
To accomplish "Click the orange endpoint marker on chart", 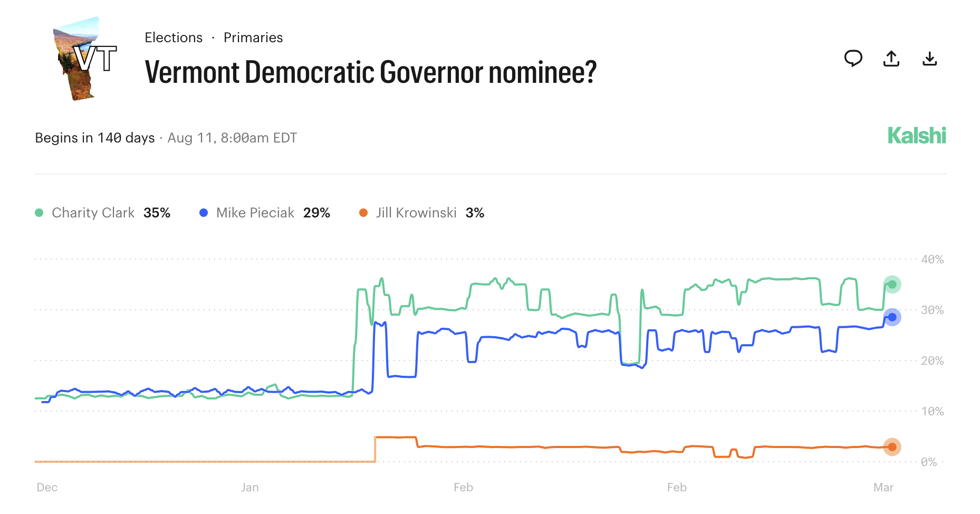I will [892, 447].
